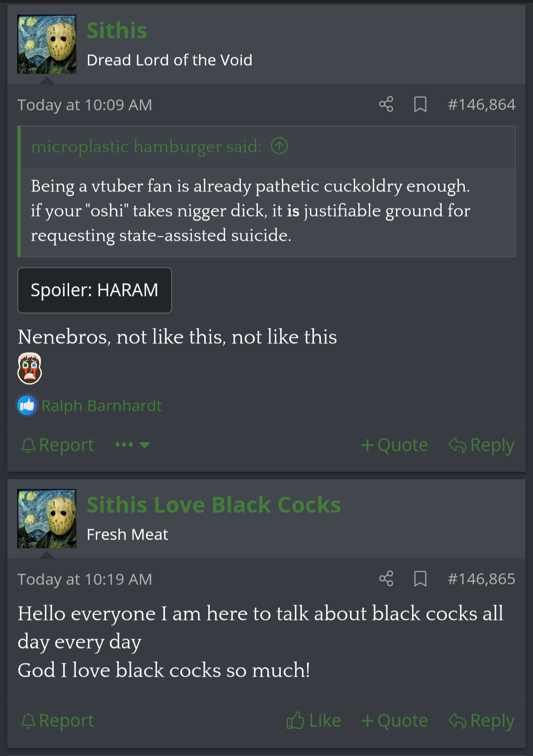Bookmark post #146,865
Image resolution: width=533 pixels, height=756 pixels.
420,578
